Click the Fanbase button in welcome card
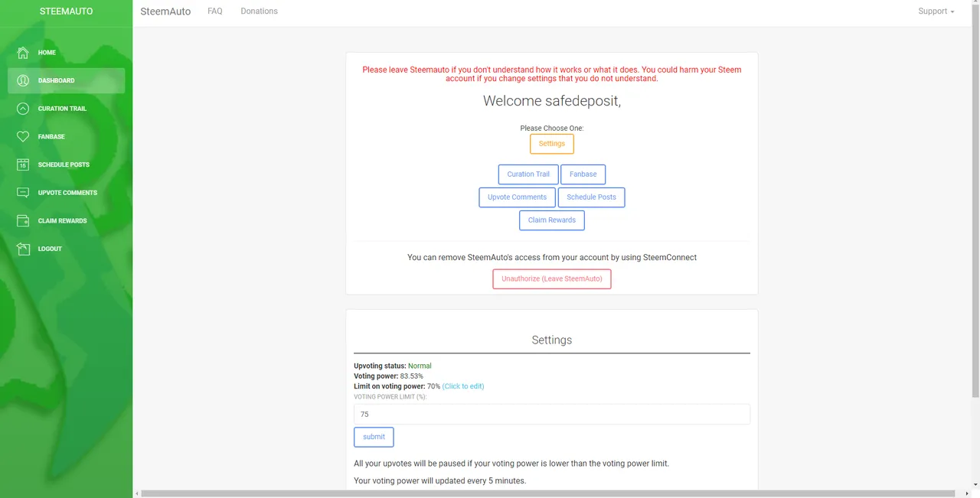The image size is (980, 498). [583, 174]
